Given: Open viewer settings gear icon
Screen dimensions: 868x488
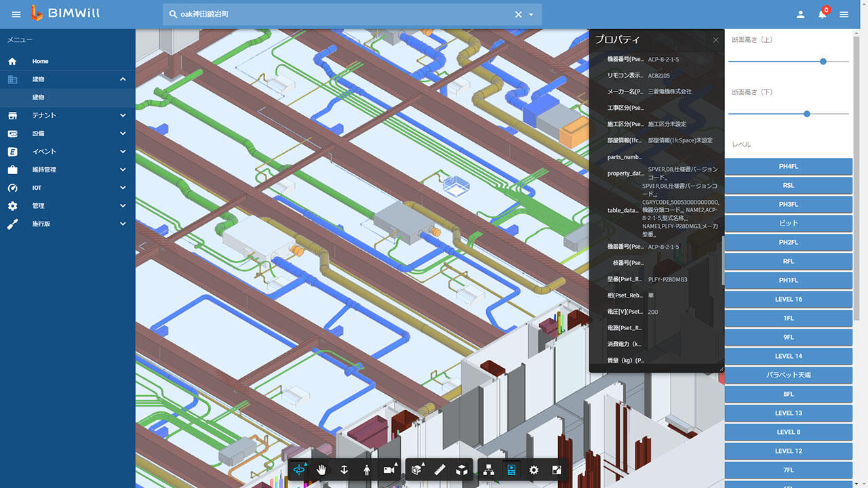Looking at the screenshot, I should coord(534,470).
